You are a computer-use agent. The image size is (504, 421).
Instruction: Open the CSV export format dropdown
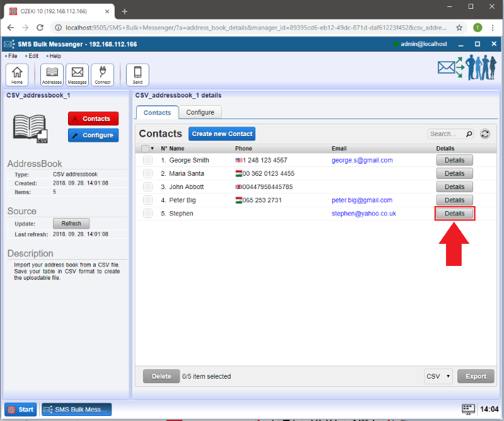coord(438,376)
